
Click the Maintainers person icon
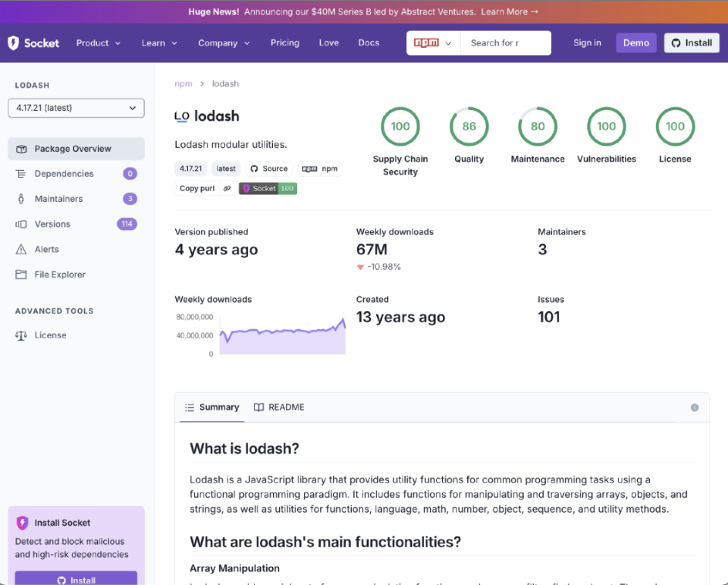click(x=21, y=199)
